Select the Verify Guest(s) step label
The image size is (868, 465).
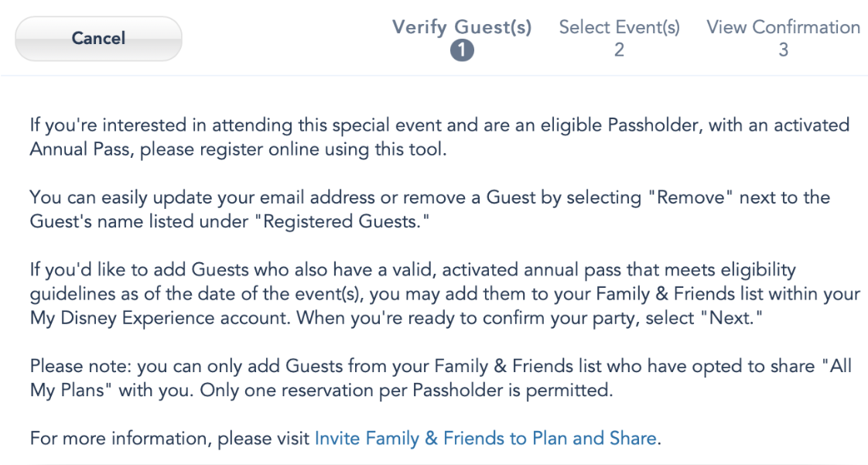click(462, 27)
